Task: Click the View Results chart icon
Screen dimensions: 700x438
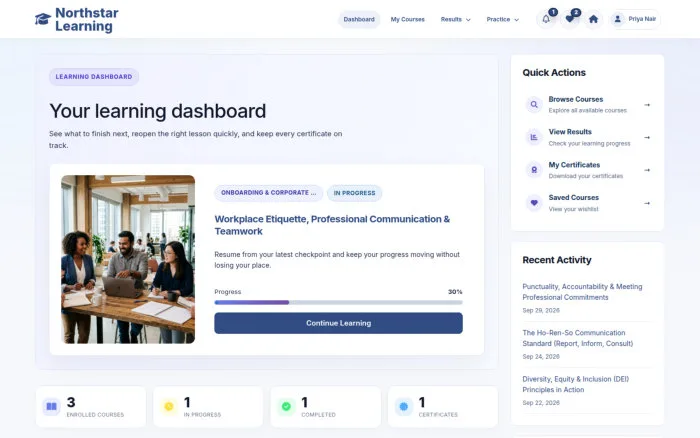Action: [x=534, y=138]
